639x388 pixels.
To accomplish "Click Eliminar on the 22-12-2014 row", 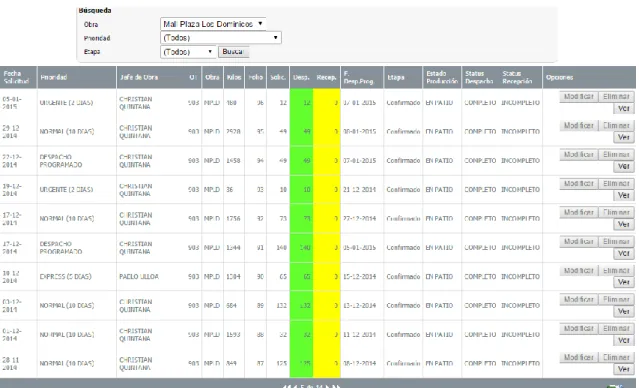I will [x=616, y=154].
